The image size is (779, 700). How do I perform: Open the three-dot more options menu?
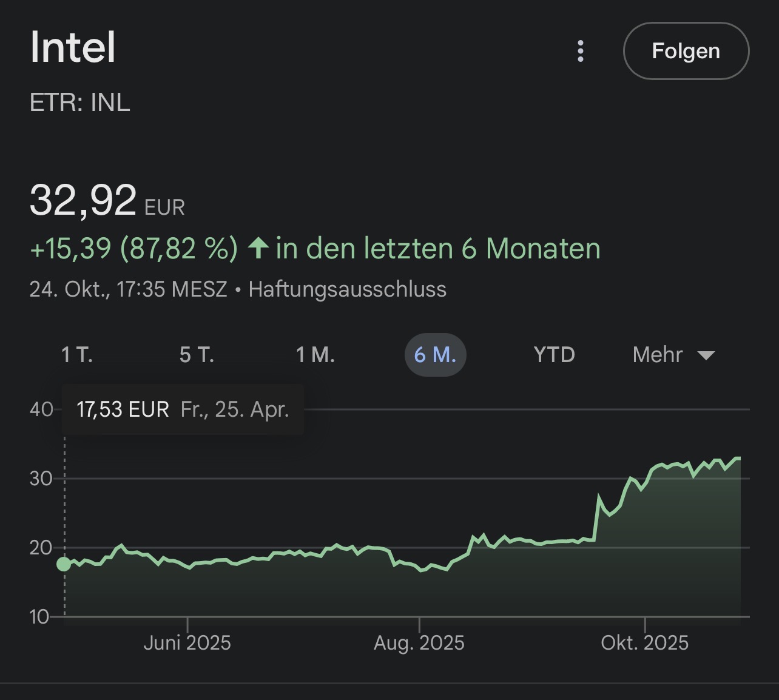pyautogui.click(x=581, y=52)
